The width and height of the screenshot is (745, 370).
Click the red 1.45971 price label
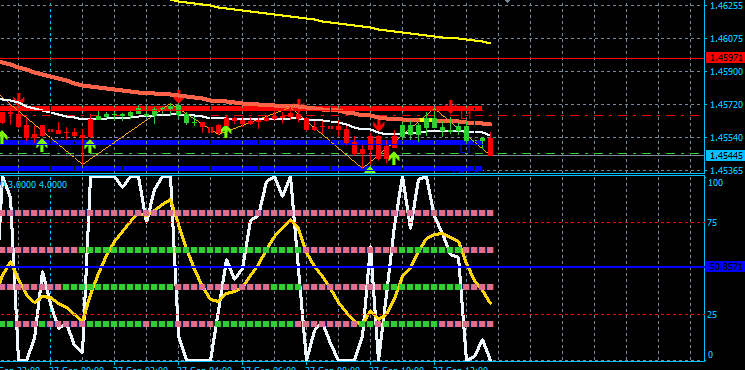pos(725,58)
